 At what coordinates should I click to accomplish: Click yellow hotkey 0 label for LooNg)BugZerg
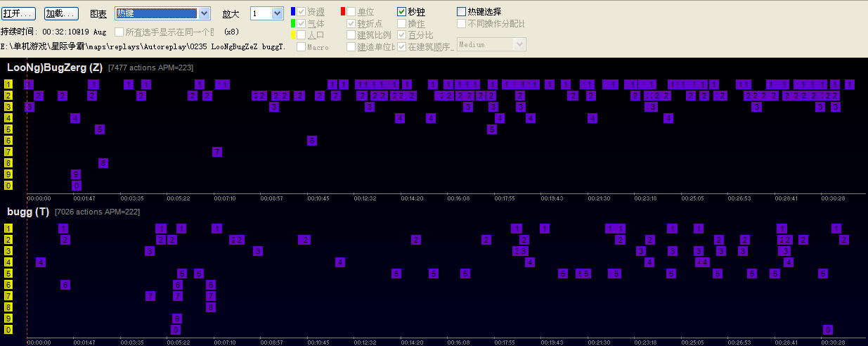coord(8,186)
